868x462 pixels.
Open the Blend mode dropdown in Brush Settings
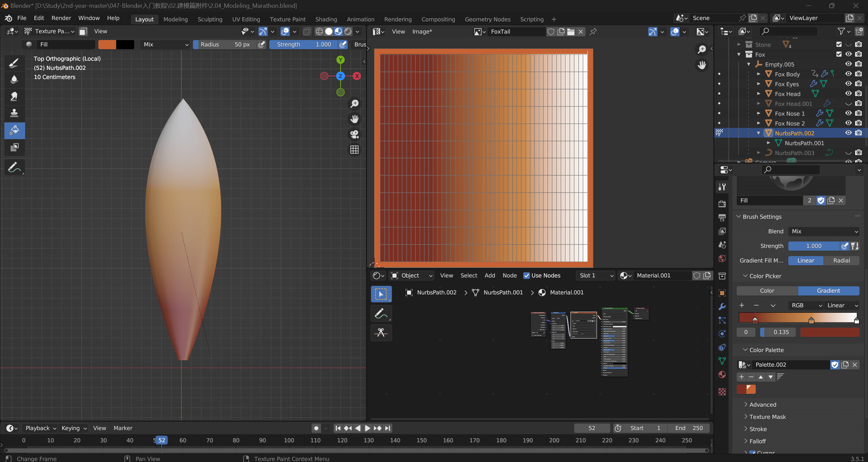point(824,231)
